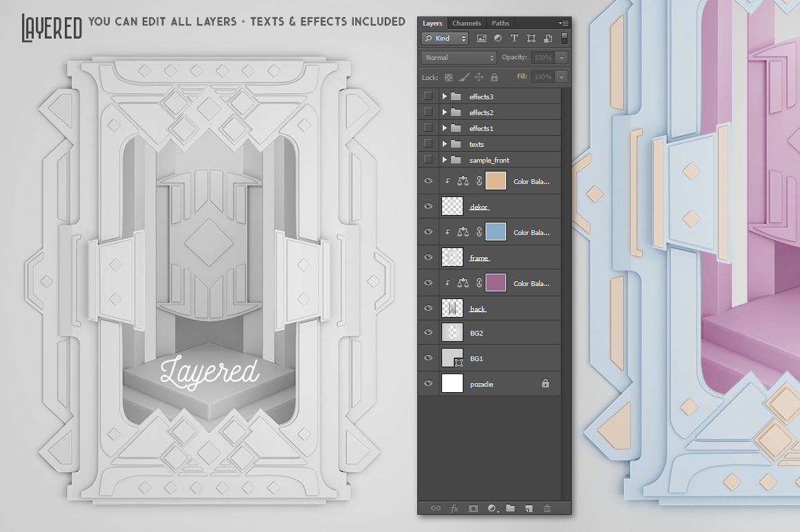Open the Normal blend mode dropdown

click(x=459, y=58)
